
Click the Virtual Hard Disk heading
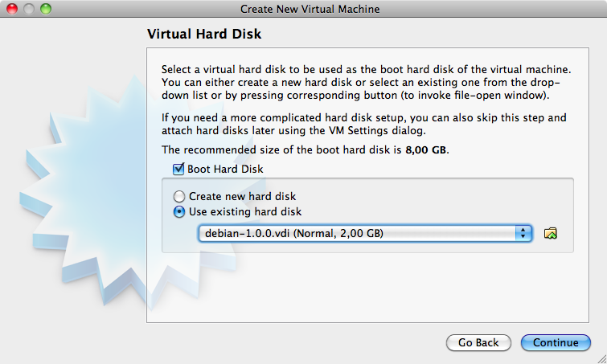click(205, 35)
